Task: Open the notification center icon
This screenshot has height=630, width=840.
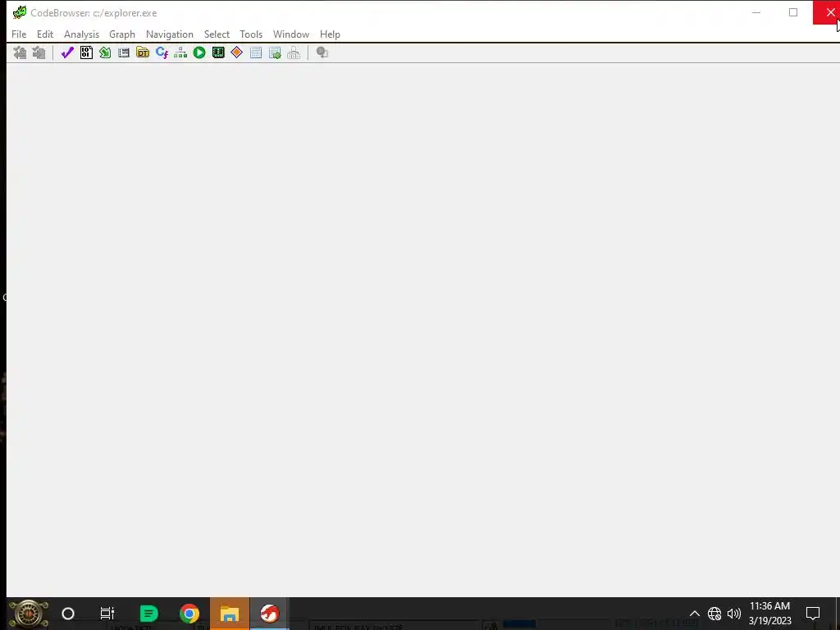Action: [813, 614]
